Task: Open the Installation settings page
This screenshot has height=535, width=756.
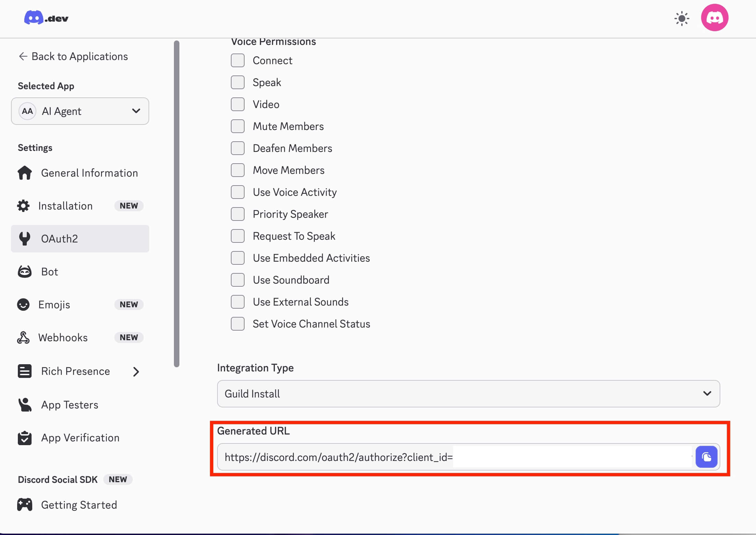Action: pos(65,206)
